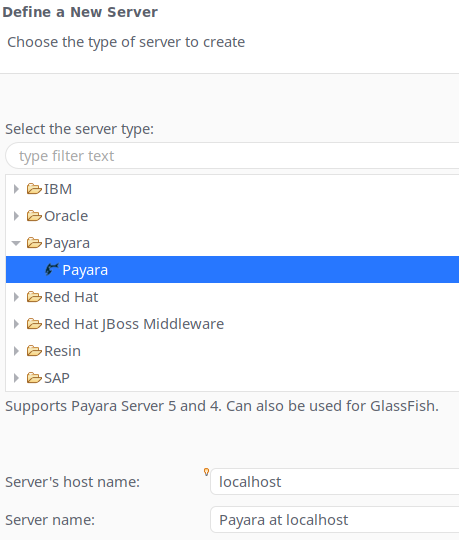459x540 pixels.
Task: Click the Red Hat JBoss Middleware folder icon
Action: coord(34,324)
